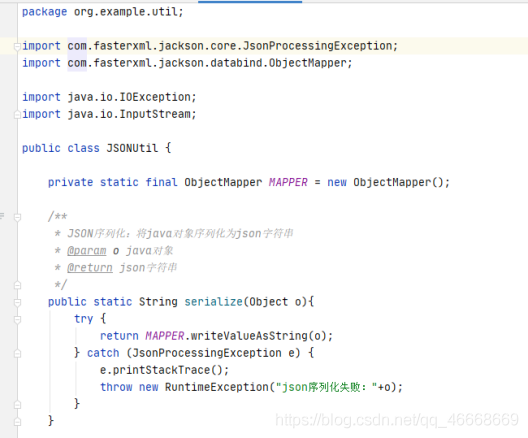Viewport: 528px width, 438px height.
Task: Click the serialize method name
Action: pos(213,302)
